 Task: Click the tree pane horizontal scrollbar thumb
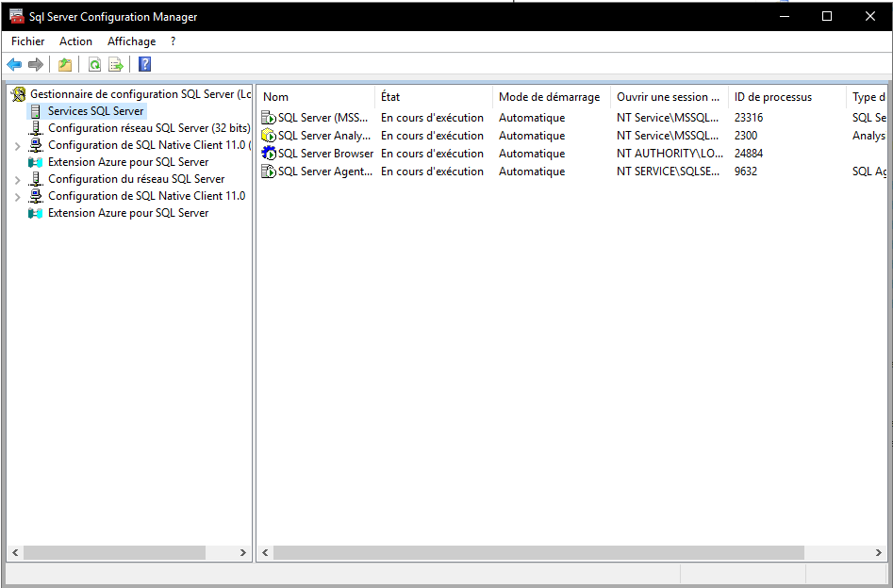[x=114, y=553]
